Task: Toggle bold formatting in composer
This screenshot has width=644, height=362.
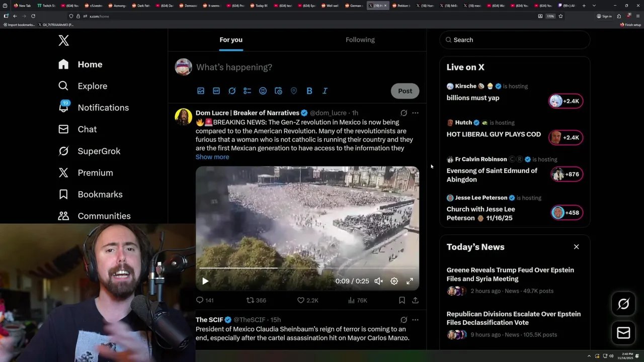Action: (309, 91)
